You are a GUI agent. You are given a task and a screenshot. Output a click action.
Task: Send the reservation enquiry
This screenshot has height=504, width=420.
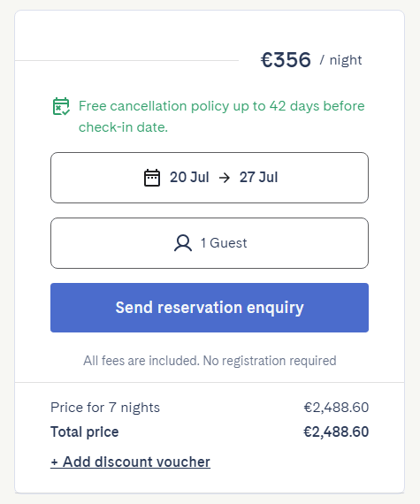(209, 308)
